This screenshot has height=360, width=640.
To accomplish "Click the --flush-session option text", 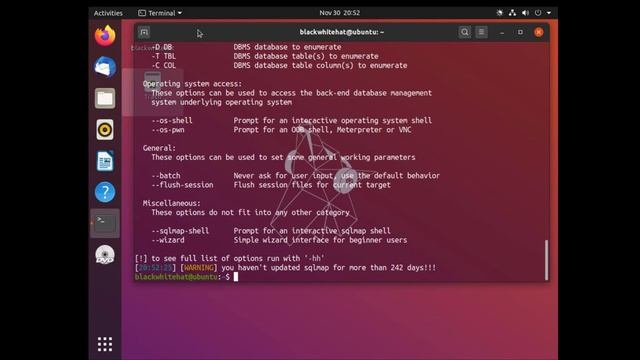I will [x=182, y=185].
